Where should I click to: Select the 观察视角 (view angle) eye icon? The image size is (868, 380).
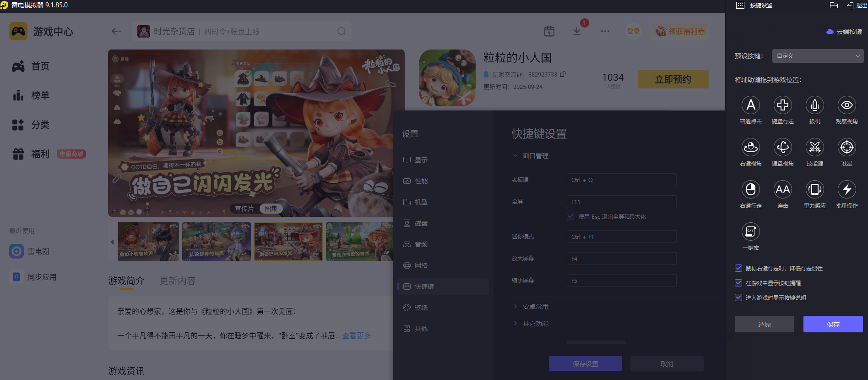[x=847, y=105]
